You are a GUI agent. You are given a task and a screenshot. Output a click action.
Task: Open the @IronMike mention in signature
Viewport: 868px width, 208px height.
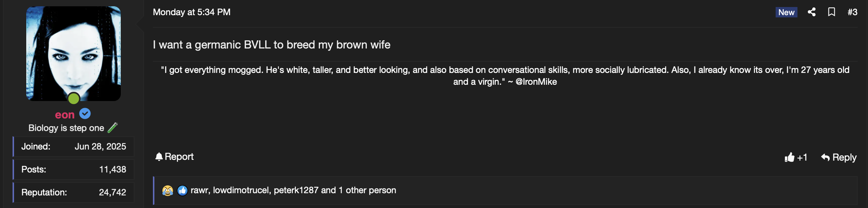coord(536,82)
